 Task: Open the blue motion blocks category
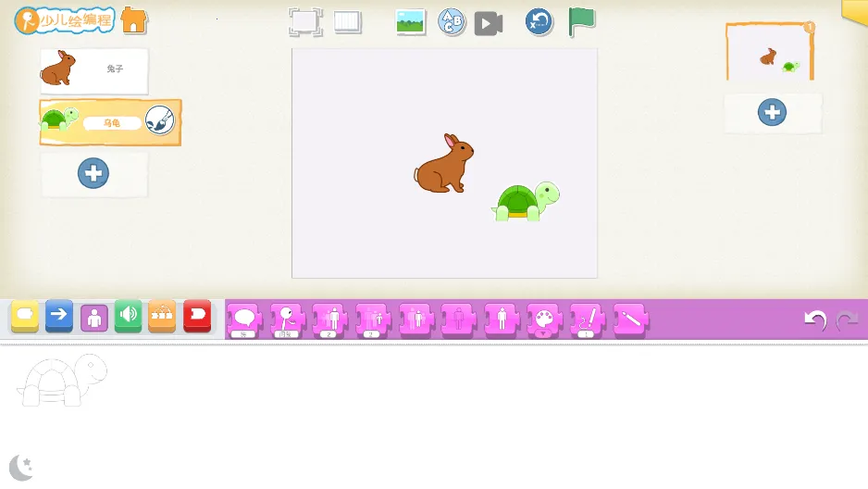(58, 316)
